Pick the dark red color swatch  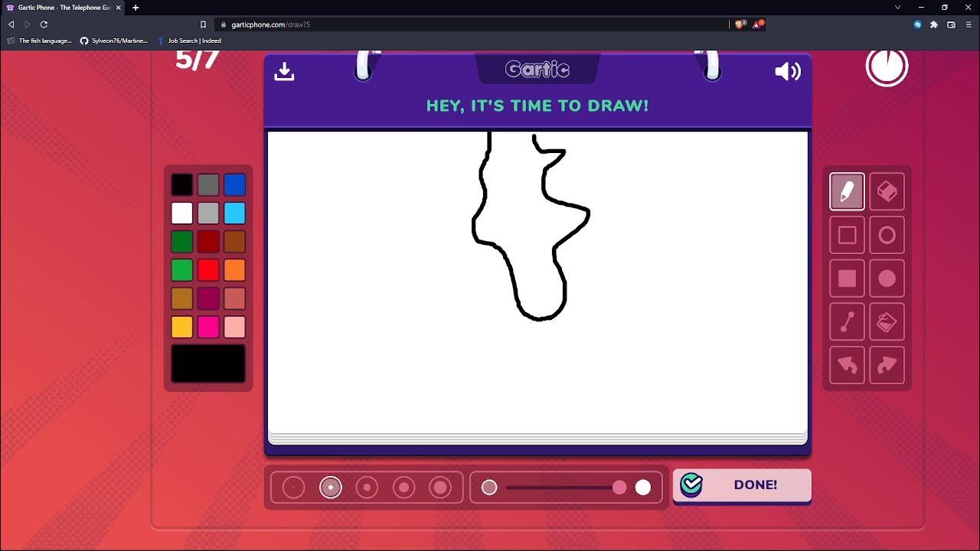tap(208, 242)
